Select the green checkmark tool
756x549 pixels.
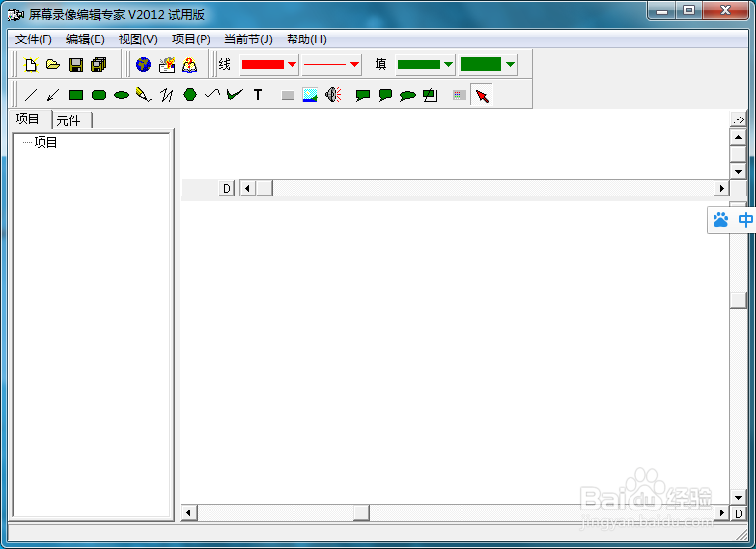coord(235,95)
